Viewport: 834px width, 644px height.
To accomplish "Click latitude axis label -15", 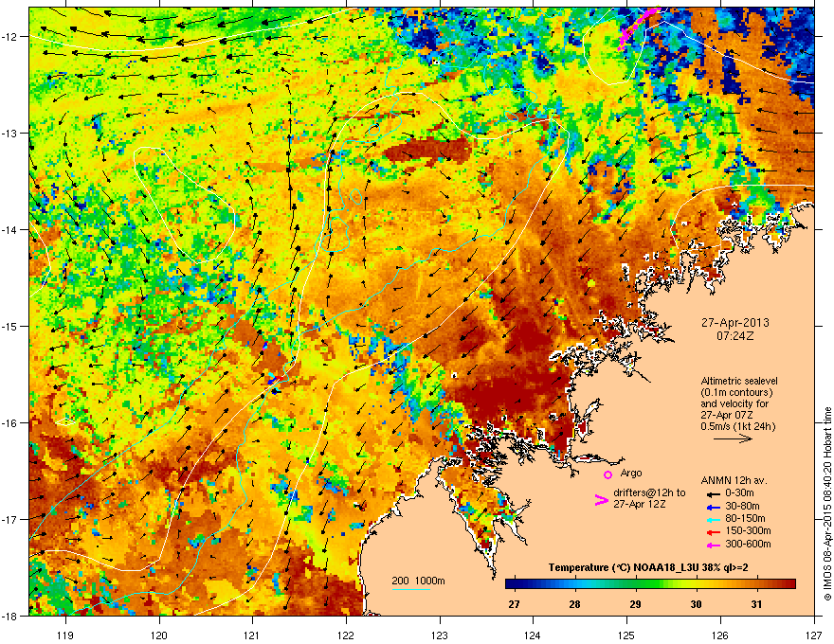I will pos(10,326).
